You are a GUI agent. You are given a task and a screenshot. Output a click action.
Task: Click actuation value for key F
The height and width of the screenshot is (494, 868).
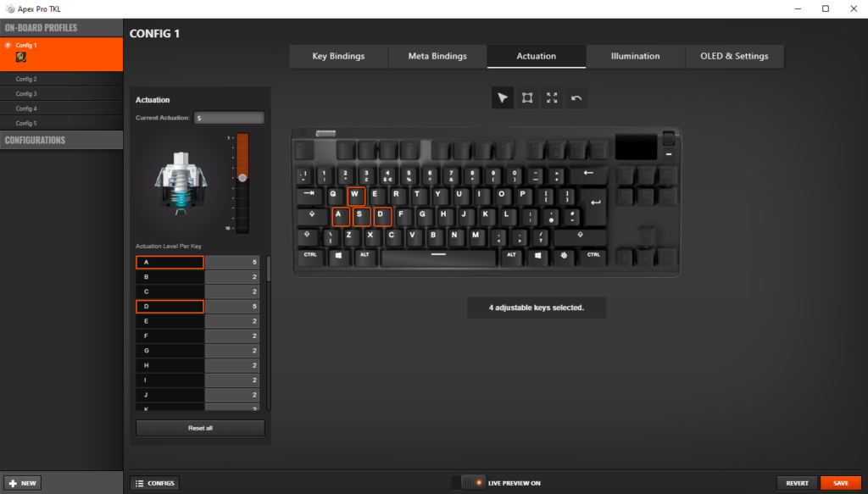click(232, 336)
